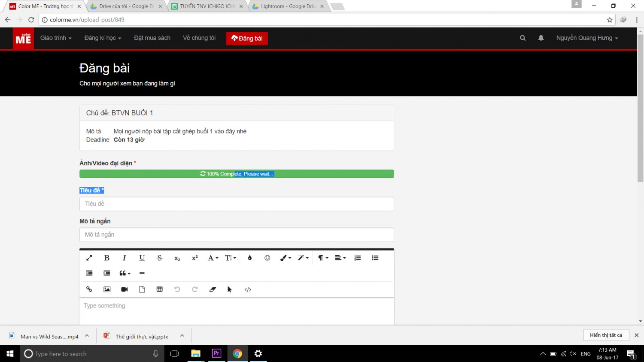This screenshot has height=362, width=644.
Task: Open the font size dropdown
Action: tap(231, 258)
